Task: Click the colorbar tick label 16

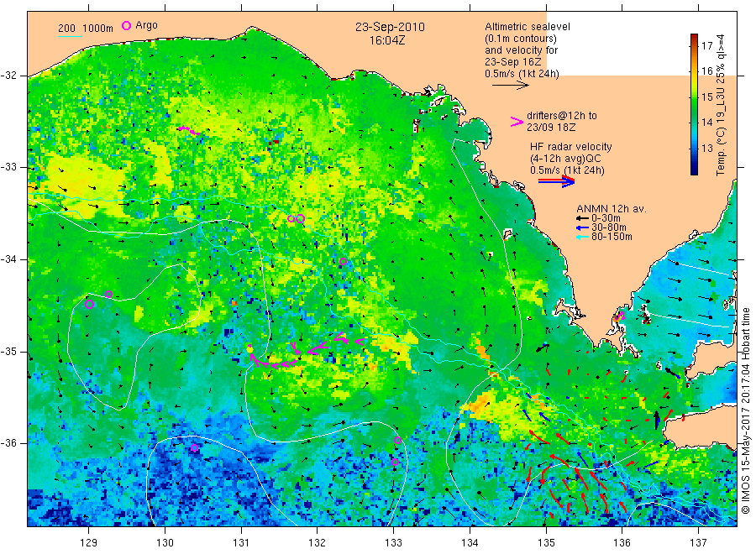Action: point(706,71)
